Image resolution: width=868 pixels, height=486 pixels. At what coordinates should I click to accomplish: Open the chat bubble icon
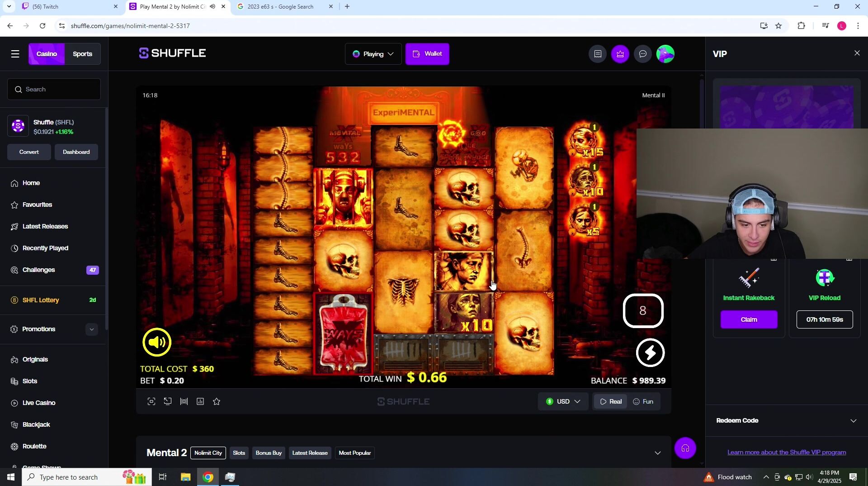point(643,54)
